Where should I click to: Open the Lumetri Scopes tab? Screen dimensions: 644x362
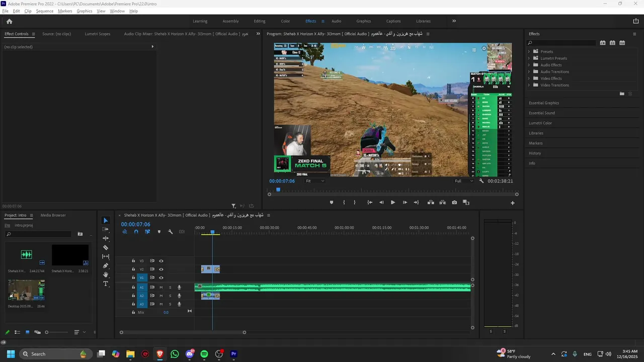(98, 34)
